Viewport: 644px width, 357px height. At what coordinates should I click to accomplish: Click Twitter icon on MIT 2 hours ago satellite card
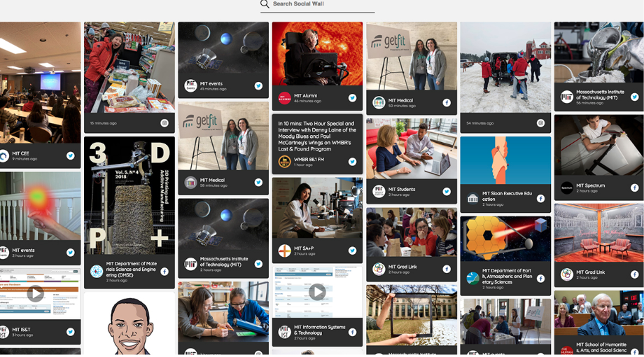tap(258, 264)
